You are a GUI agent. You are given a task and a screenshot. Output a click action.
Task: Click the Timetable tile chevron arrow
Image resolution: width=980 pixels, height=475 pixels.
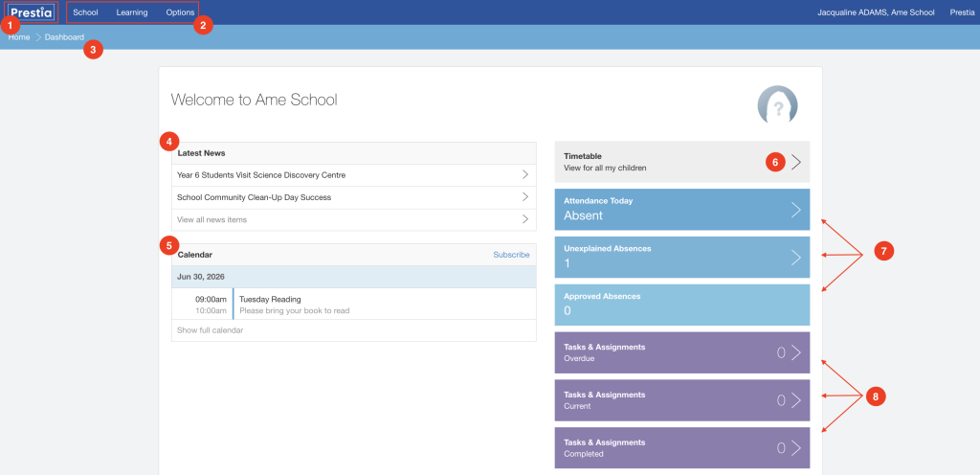[795, 163]
